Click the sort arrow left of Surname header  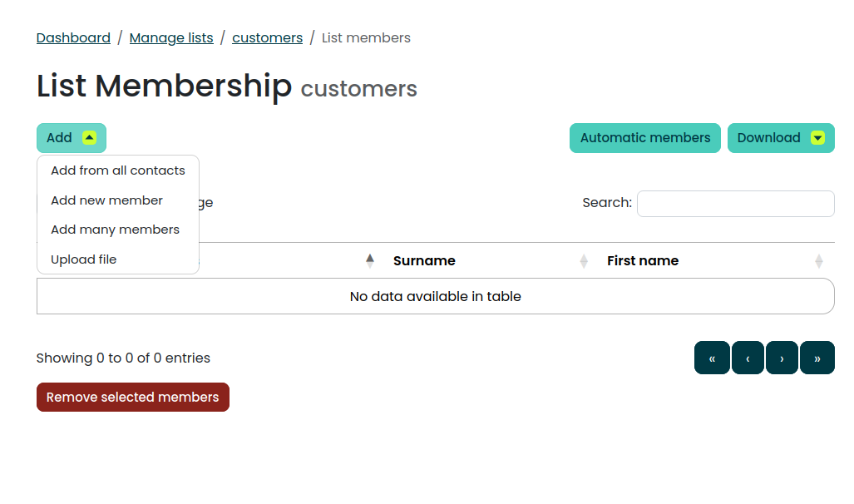[x=370, y=261]
